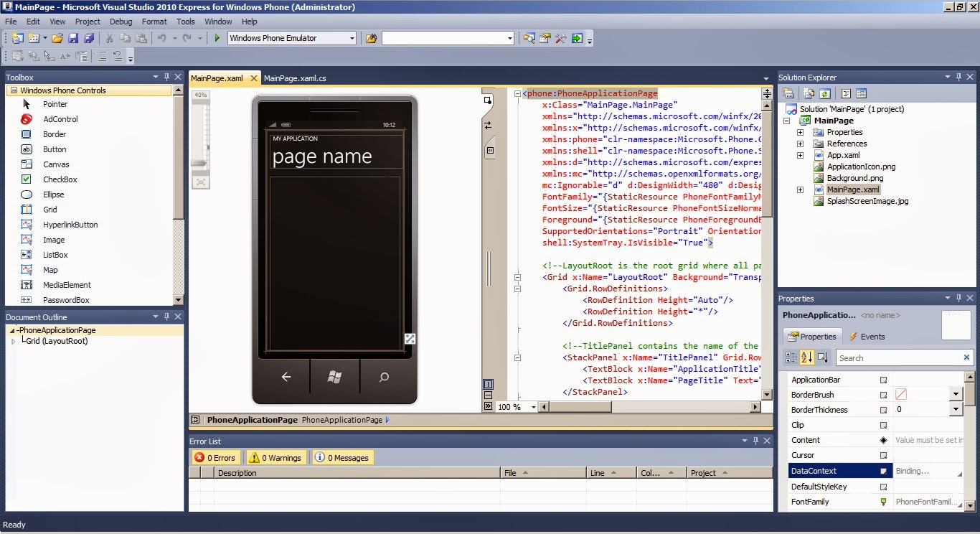Select ApplicationIcon.png in Solution Explorer
This screenshot has width=980, height=534.
[x=861, y=167]
